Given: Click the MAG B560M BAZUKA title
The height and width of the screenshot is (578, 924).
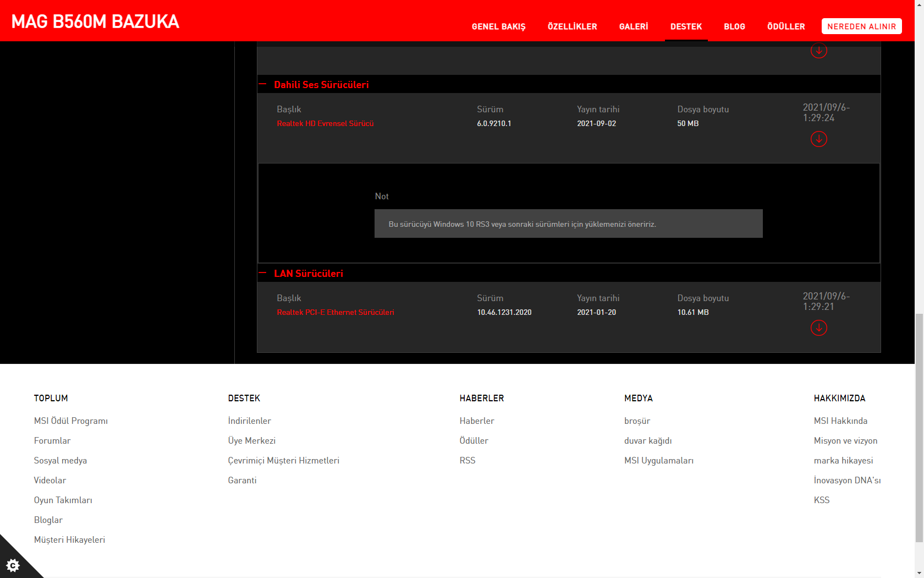Looking at the screenshot, I should (x=95, y=21).
